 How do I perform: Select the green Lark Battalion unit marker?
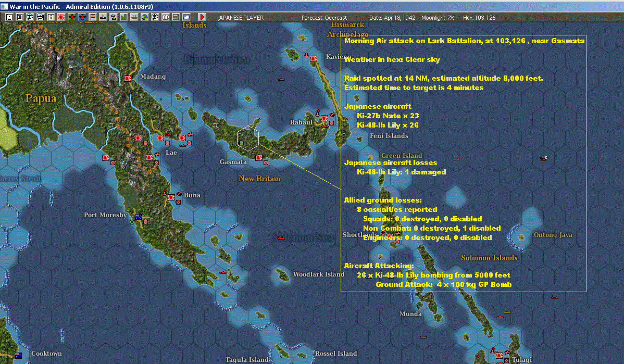pyautogui.click(x=241, y=142)
